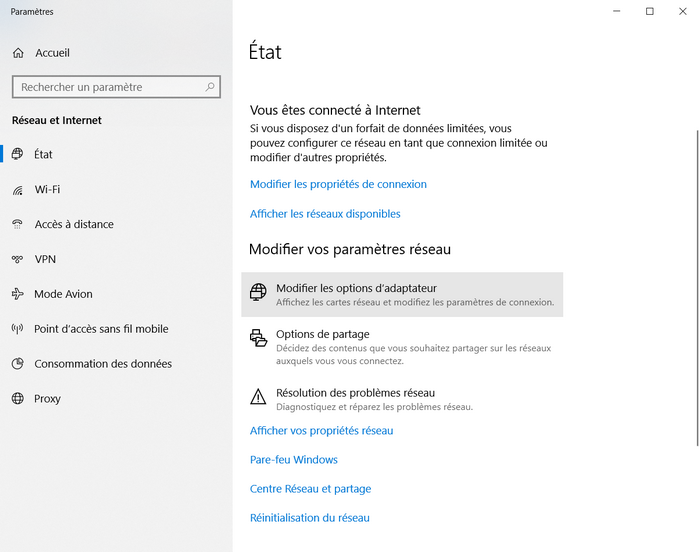Image resolution: width=700 pixels, height=552 pixels.
Task: Click the Mode Avion airplane icon
Action: coord(17,294)
